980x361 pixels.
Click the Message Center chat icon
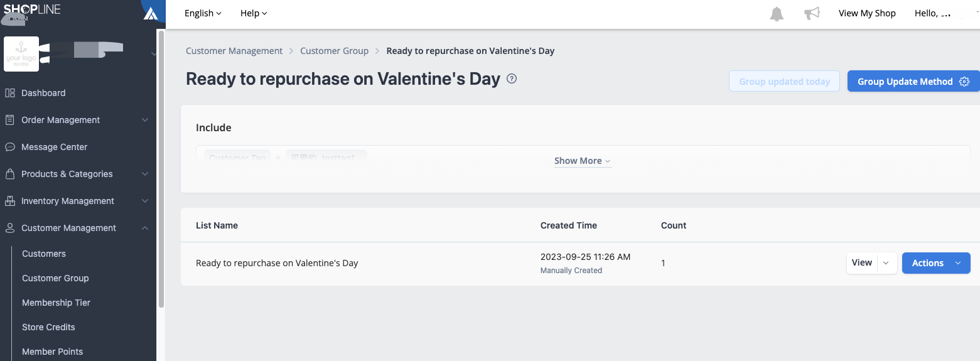pos(10,147)
